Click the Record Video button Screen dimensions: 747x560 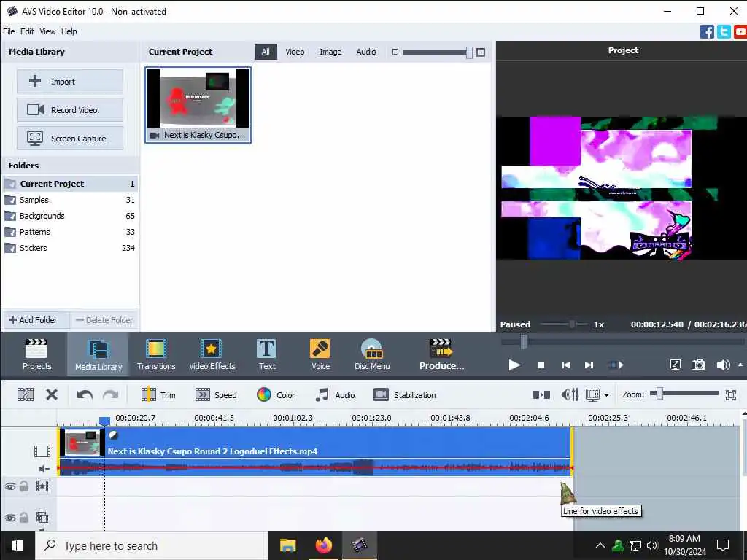[x=70, y=110]
